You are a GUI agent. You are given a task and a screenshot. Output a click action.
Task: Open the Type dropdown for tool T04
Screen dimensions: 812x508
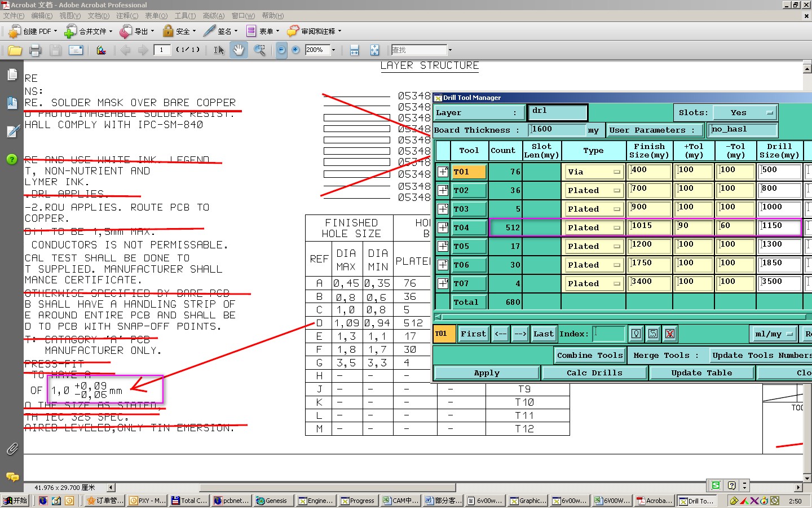click(x=593, y=227)
